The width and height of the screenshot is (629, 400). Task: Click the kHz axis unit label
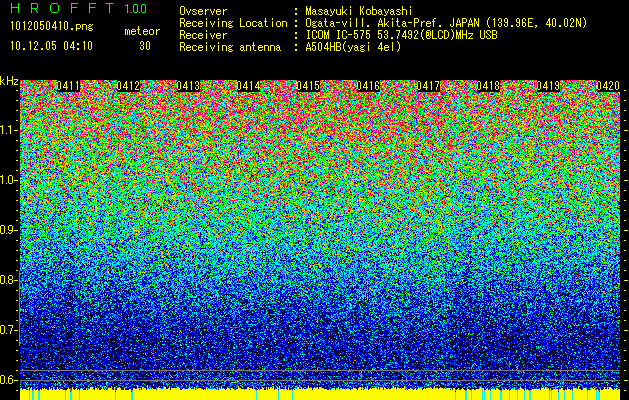point(9,81)
